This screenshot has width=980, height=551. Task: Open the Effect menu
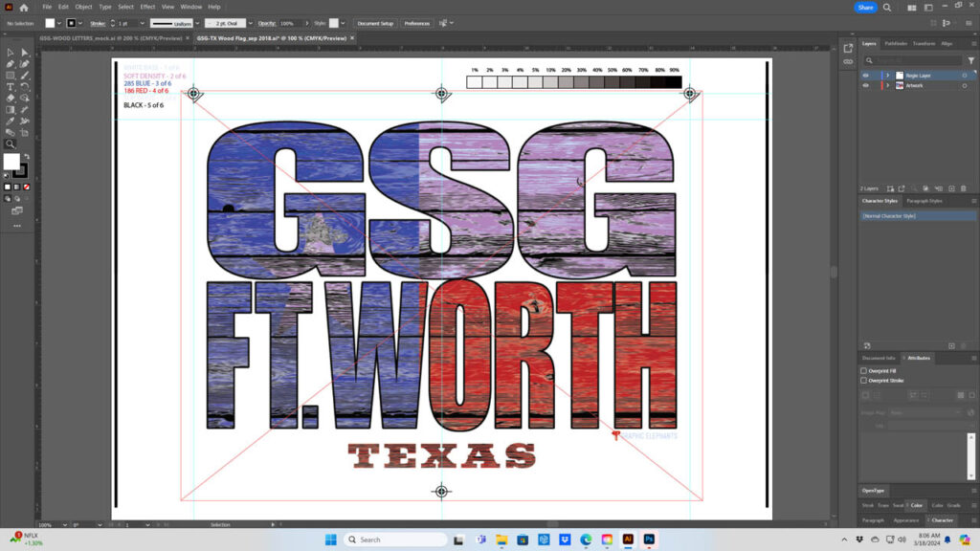click(x=147, y=7)
